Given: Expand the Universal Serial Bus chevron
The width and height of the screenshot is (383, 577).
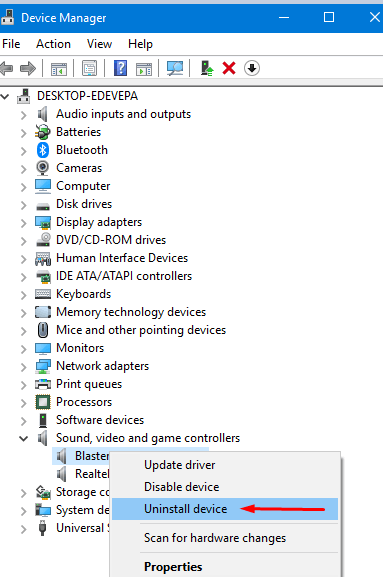Looking at the screenshot, I should (x=24, y=529).
